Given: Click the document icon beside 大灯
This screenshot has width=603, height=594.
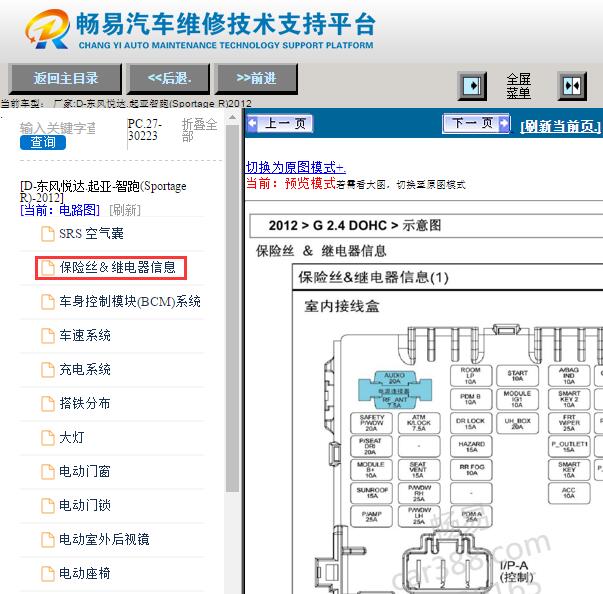Looking at the screenshot, I should (48, 437).
